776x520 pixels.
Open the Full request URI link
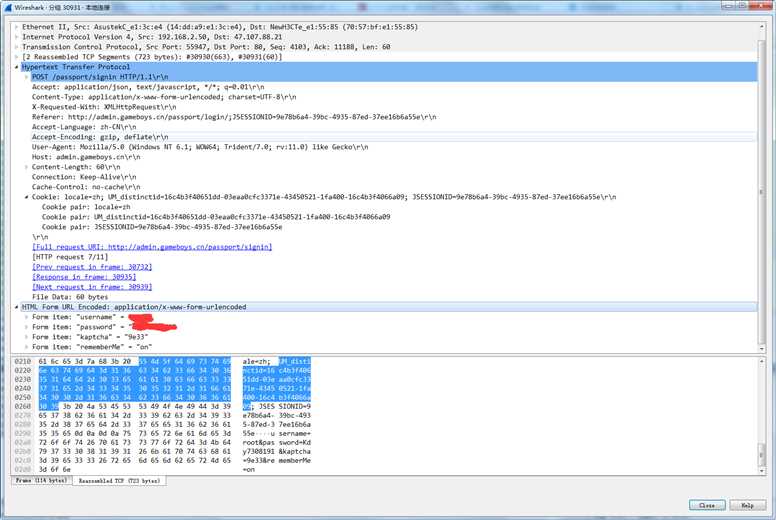152,247
